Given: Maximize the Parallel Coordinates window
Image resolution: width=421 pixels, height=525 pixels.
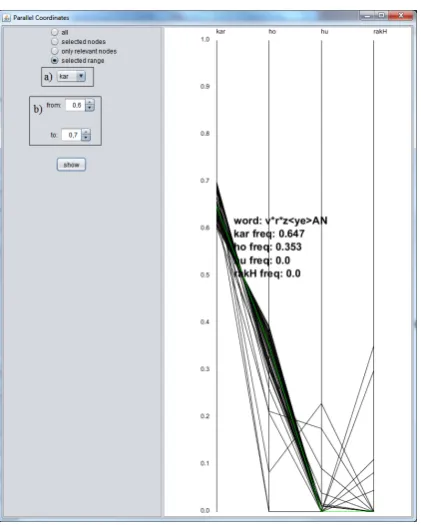Looking at the screenshot, I should point(381,15).
